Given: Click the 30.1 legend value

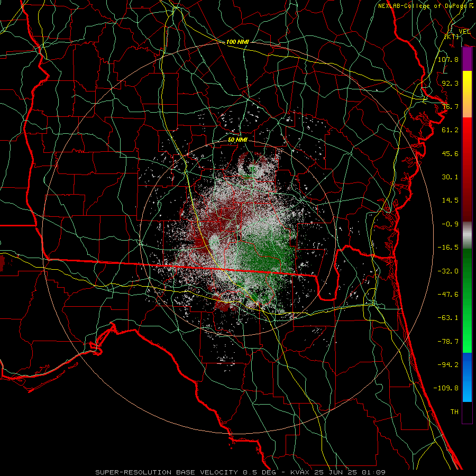Looking at the screenshot, I should [x=450, y=177].
